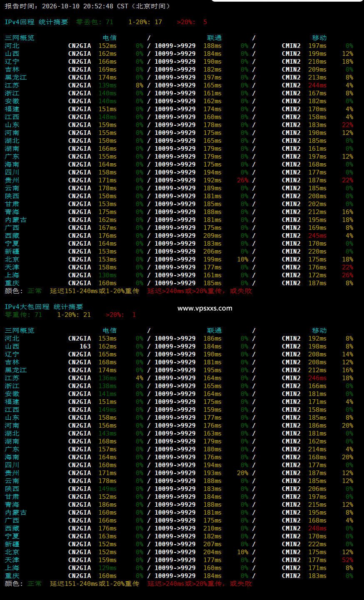
Task: Click the green '正常' legend under IPv4大包回程 table
Action: [35, 584]
